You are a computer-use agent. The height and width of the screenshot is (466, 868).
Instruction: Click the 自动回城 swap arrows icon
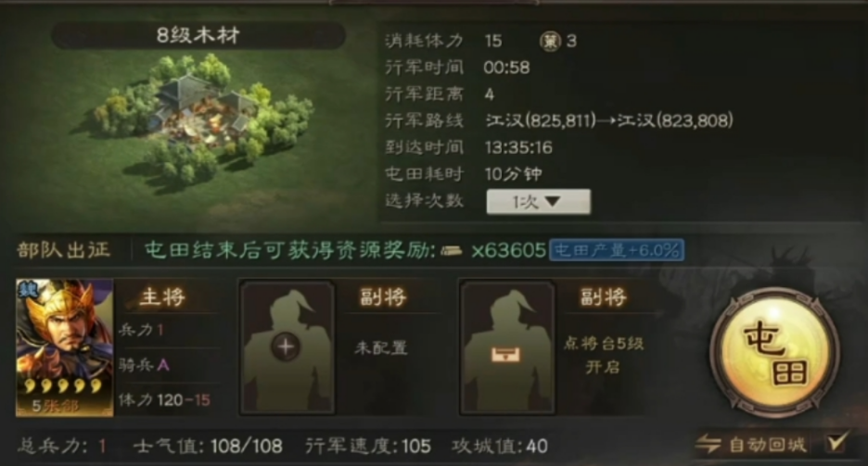708,444
